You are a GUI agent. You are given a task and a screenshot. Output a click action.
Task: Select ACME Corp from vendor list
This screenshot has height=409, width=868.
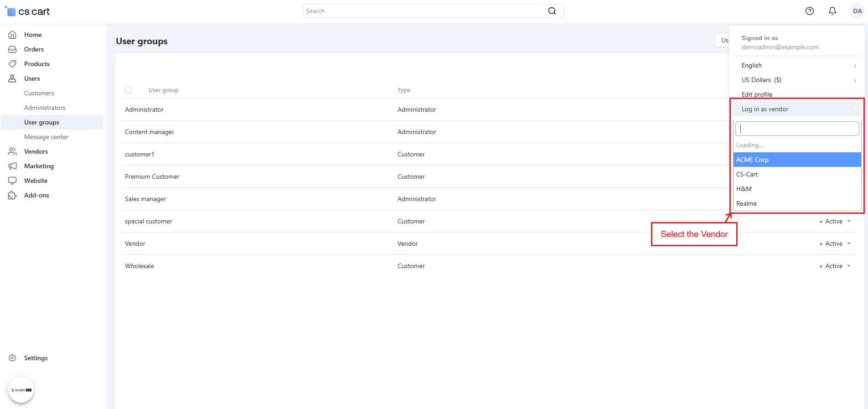(x=752, y=160)
